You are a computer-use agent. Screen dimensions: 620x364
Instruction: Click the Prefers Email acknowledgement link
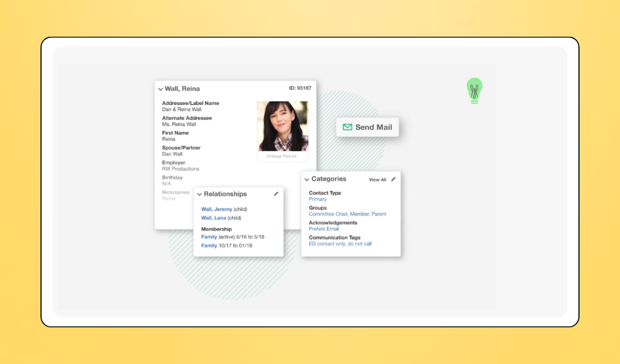pyautogui.click(x=324, y=229)
